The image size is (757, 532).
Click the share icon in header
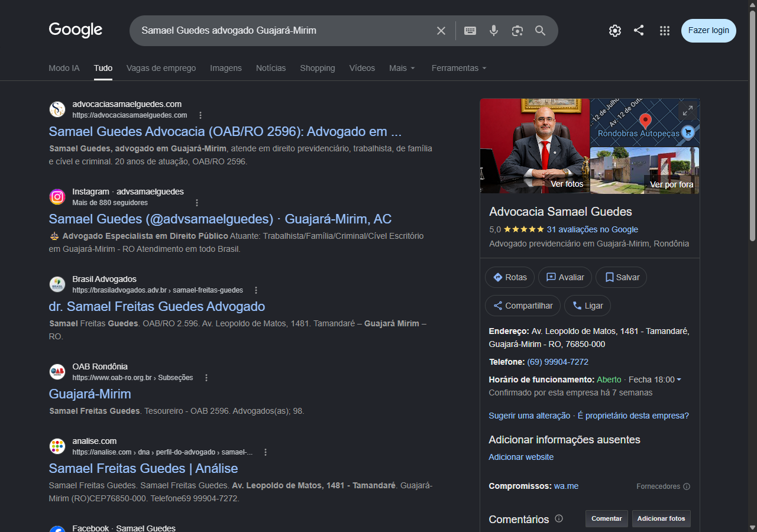click(639, 30)
